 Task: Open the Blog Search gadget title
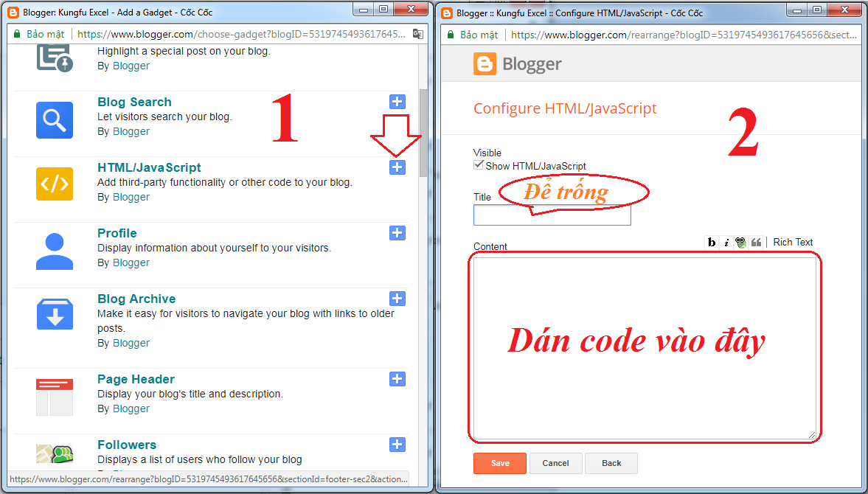[134, 102]
